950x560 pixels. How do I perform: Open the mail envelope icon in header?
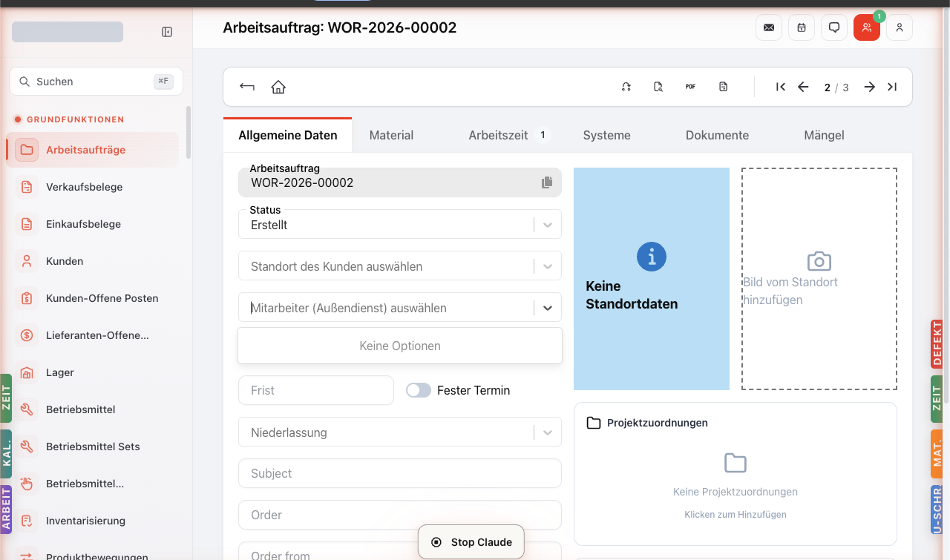coord(769,27)
